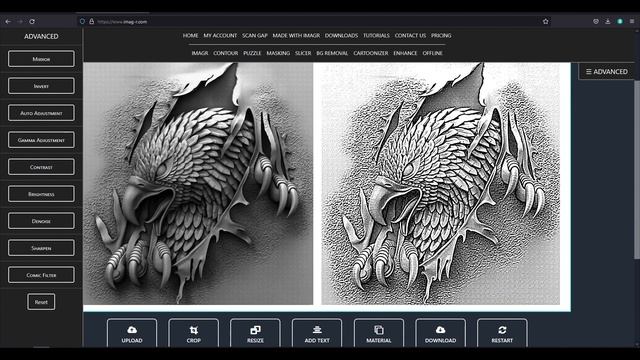Open the Material options
Image resolution: width=640 pixels, height=360 pixels.
coord(379,333)
